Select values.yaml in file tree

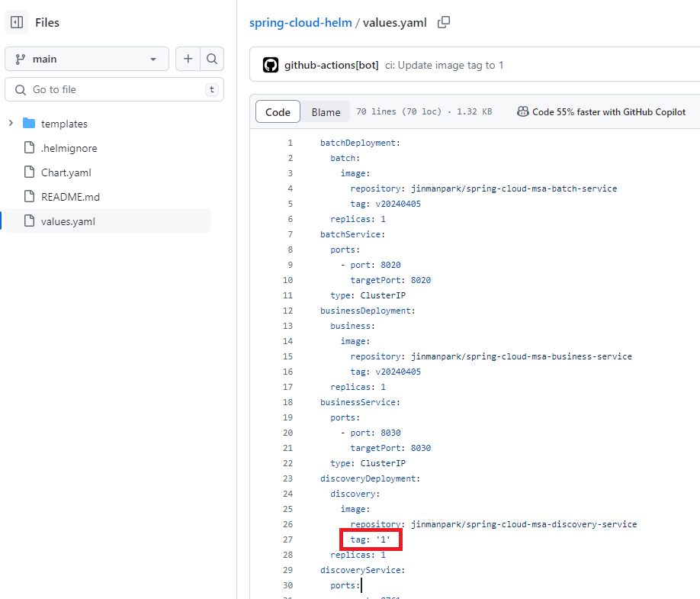(x=108, y=221)
